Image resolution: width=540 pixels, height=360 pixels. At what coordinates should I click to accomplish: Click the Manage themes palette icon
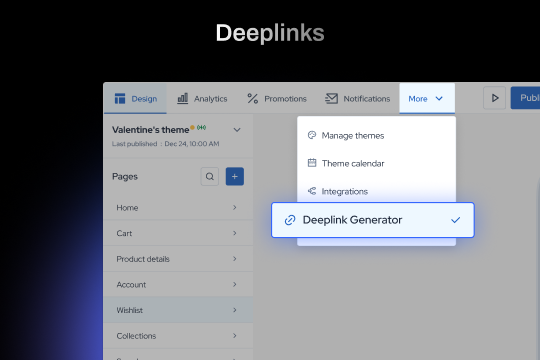[x=312, y=135]
